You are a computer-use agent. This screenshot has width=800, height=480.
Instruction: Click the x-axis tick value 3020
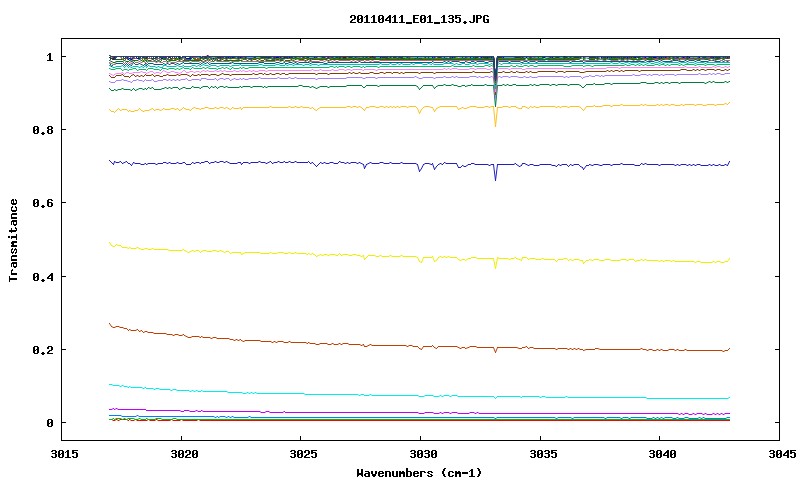(184, 454)
